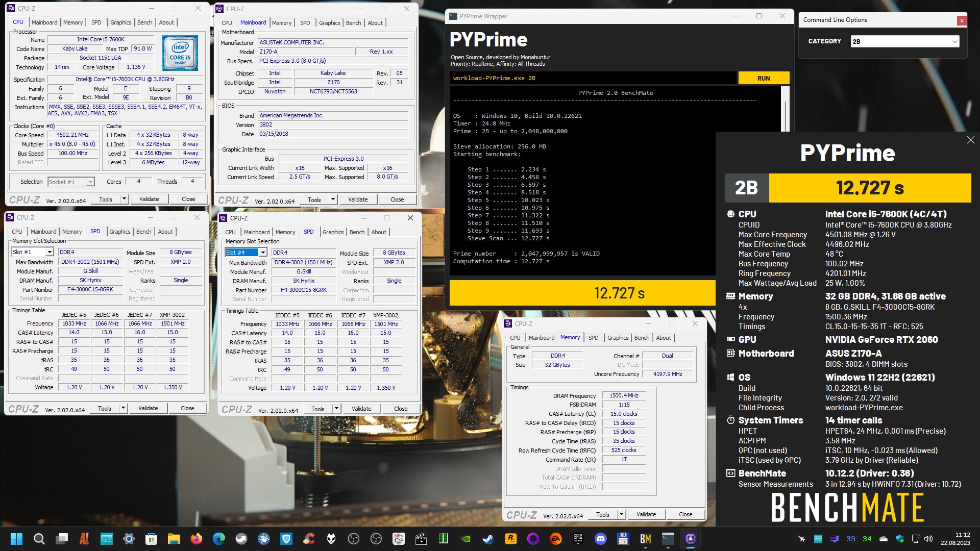
Task: Switch to Graphics tab in ASUSTeK motherboard window
Action: pos(329,23)
